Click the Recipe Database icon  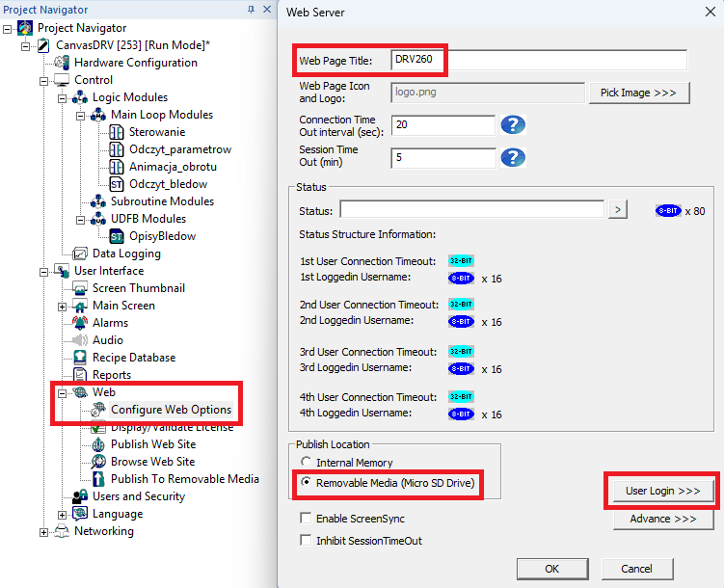(x=80, y=358)
